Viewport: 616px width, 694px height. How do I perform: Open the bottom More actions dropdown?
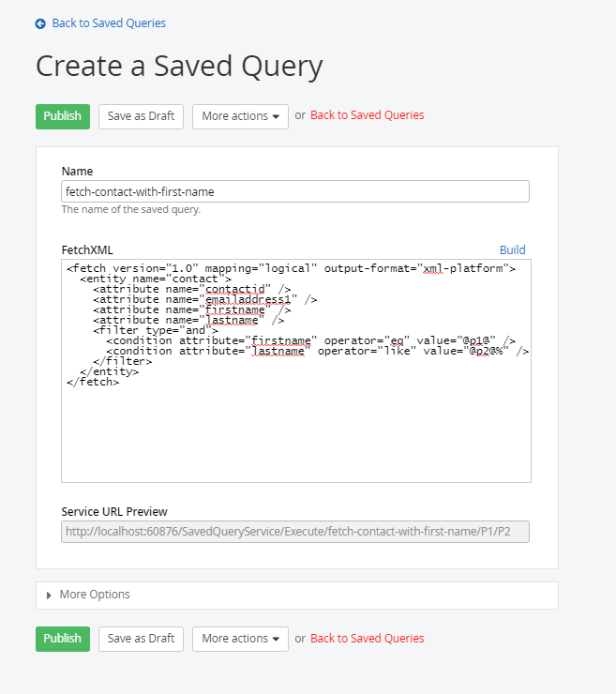pyautogui.click(x=240, y=639)
